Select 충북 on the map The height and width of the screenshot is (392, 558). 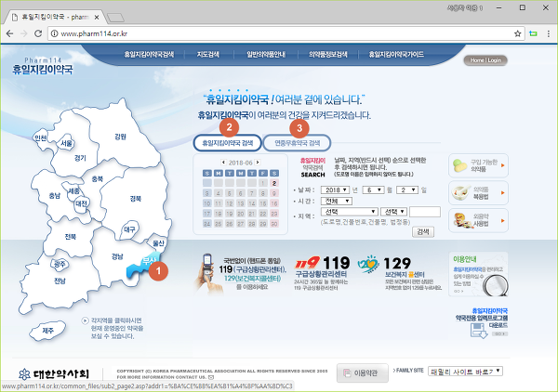(x=97, y=179)
